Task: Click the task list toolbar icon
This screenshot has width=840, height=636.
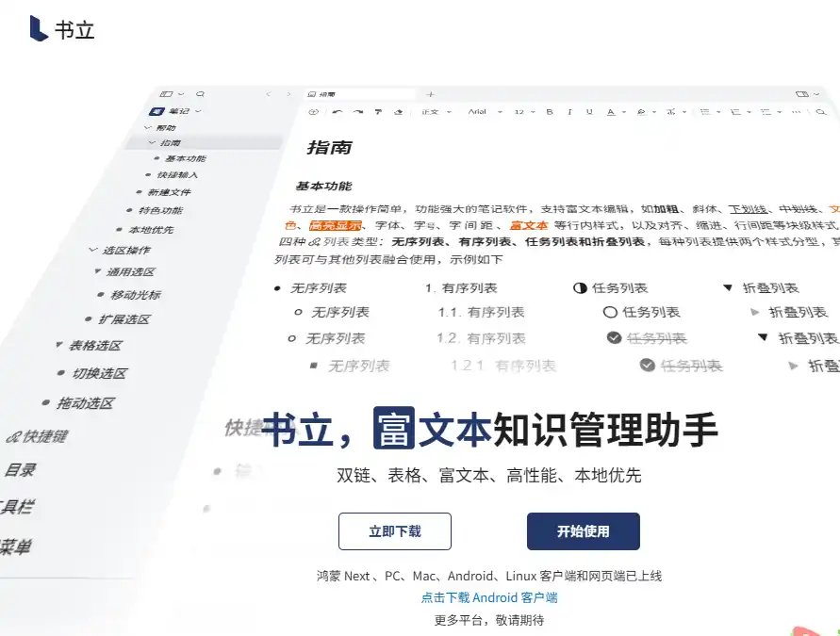Action: [766, 112]
